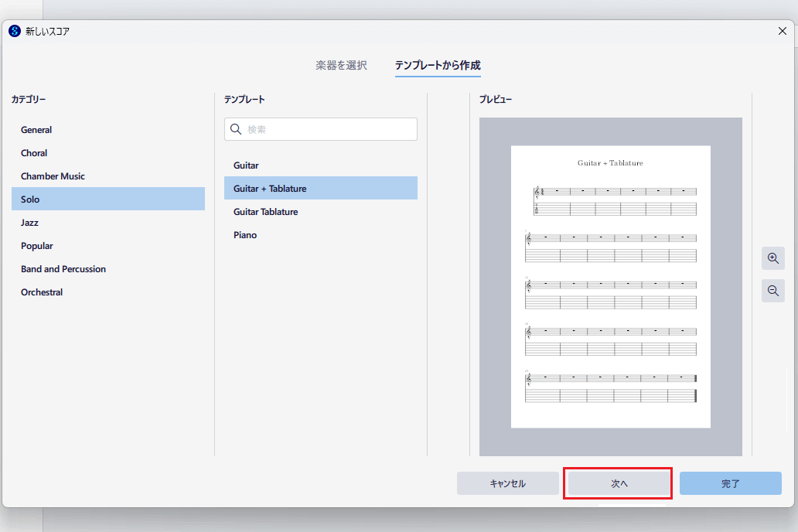This screenshot has width=798, height=532.
Task: Select the テンプレートから作成 tab
Action: point(438,66)
